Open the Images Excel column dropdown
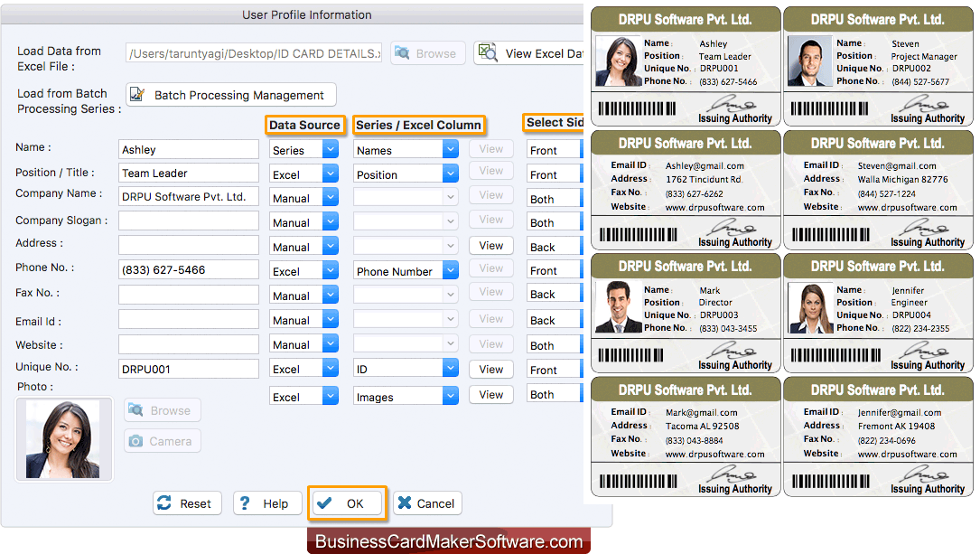Viewport: 980px width, 554px height. [406, 397]
